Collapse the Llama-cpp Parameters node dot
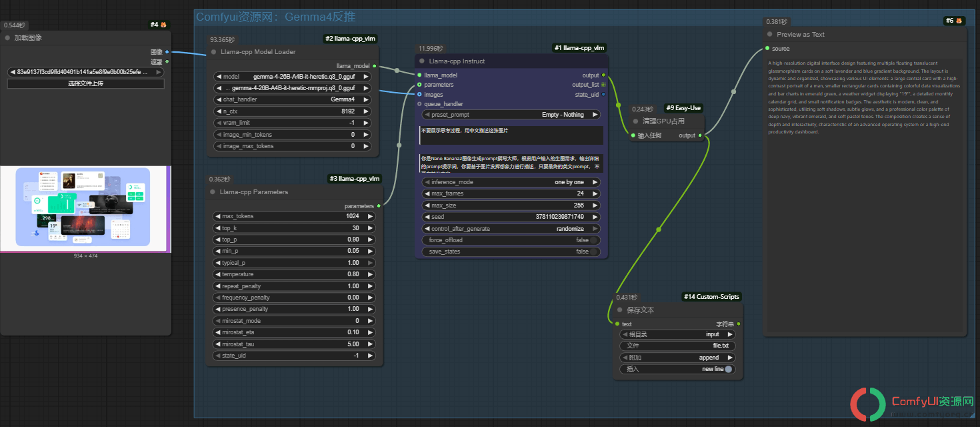The width and height of the screenshot is (980, 427). click(x=214, y=191)
